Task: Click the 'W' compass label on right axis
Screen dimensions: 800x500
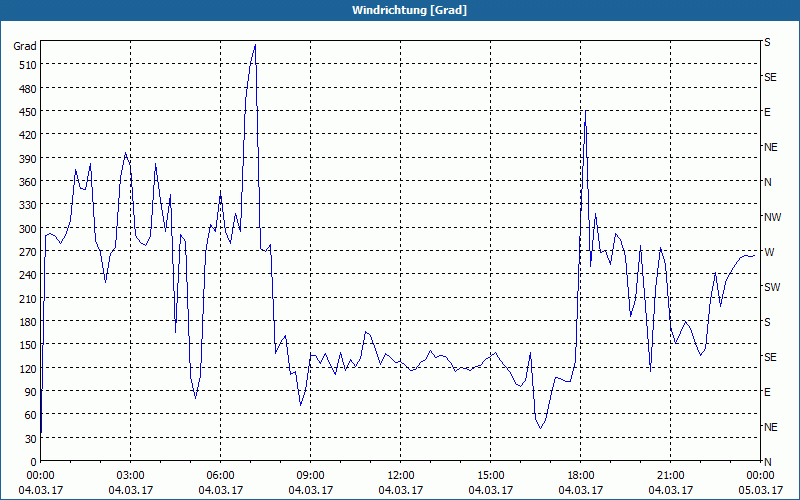Action: 769,252
